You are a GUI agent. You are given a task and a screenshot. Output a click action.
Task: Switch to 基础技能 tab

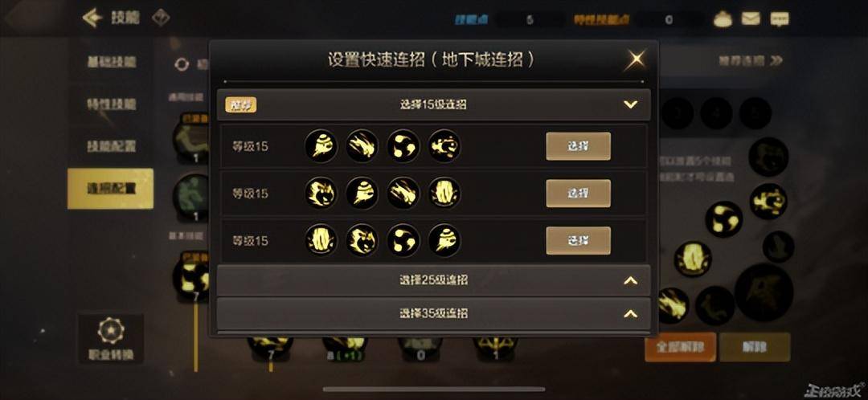pyautogui.click(x=111, y=61)
